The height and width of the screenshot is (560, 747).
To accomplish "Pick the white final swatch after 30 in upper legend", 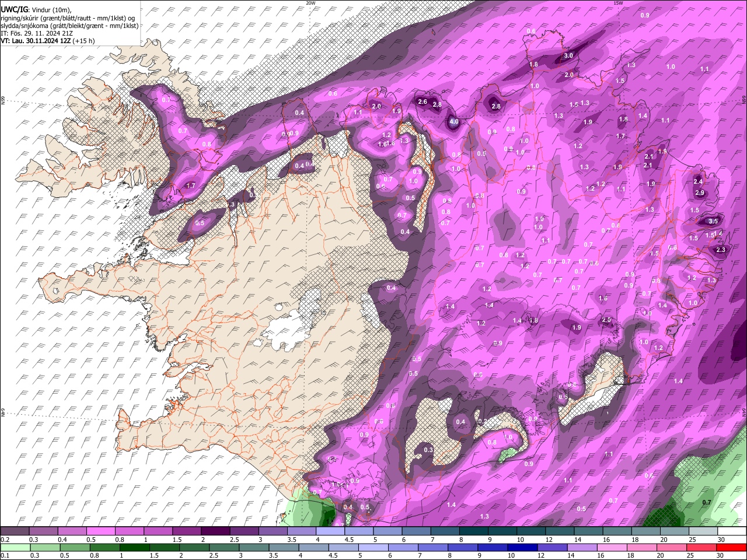I will pyautogui.click(x=732, y=531).
